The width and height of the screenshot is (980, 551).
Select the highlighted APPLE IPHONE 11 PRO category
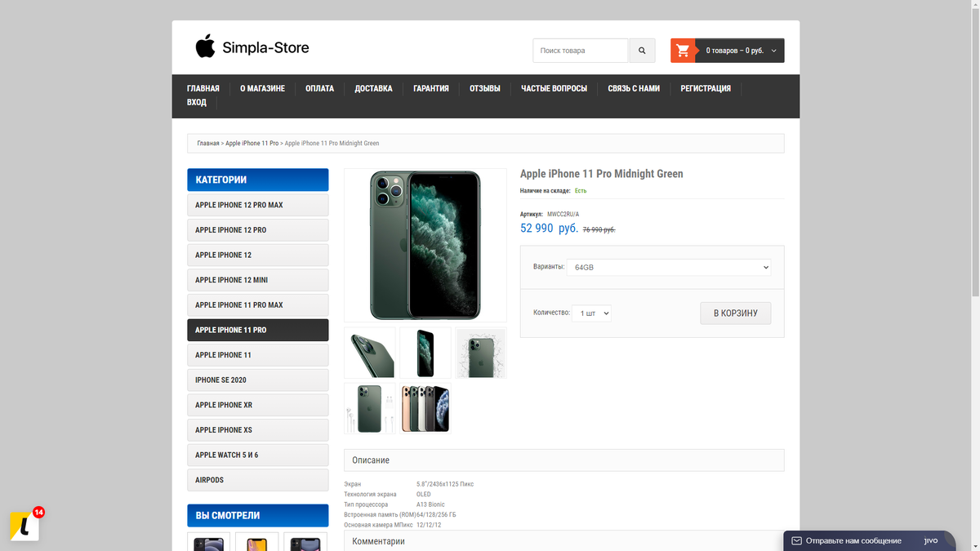257,330
